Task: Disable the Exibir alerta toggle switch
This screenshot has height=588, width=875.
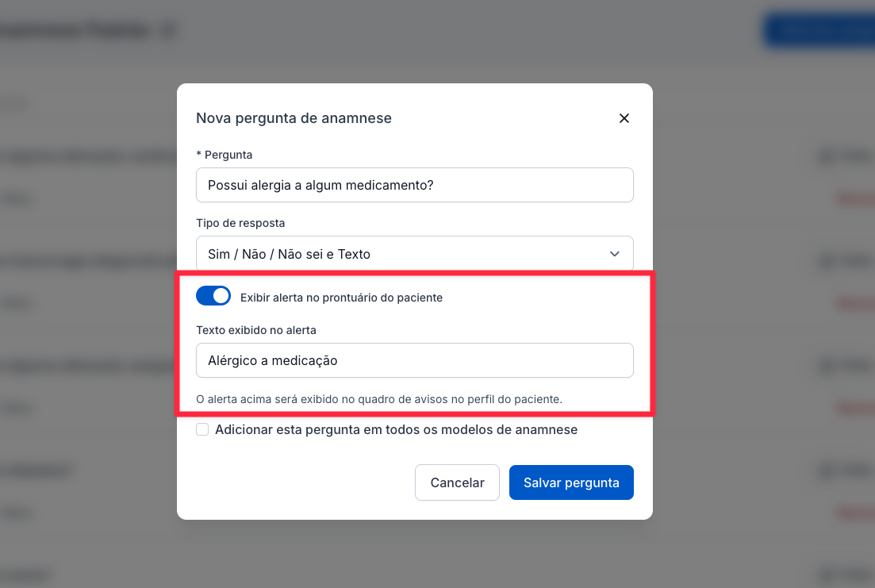Action: [213, 297]
